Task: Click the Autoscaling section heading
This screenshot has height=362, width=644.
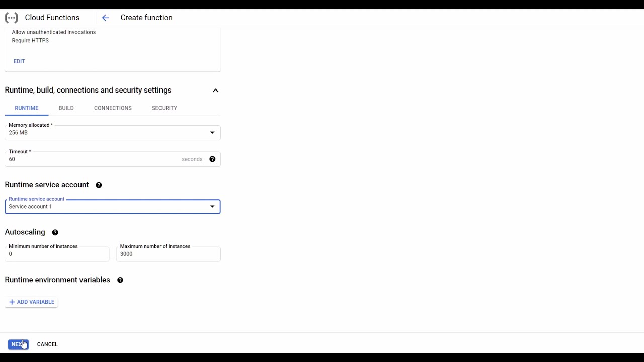Action: coord(25,232)
